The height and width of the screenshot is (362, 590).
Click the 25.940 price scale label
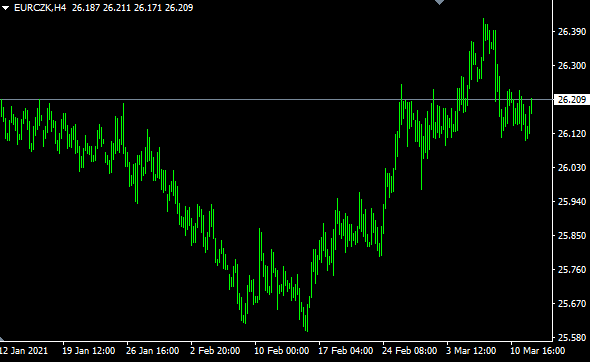[x=572, y=202]
